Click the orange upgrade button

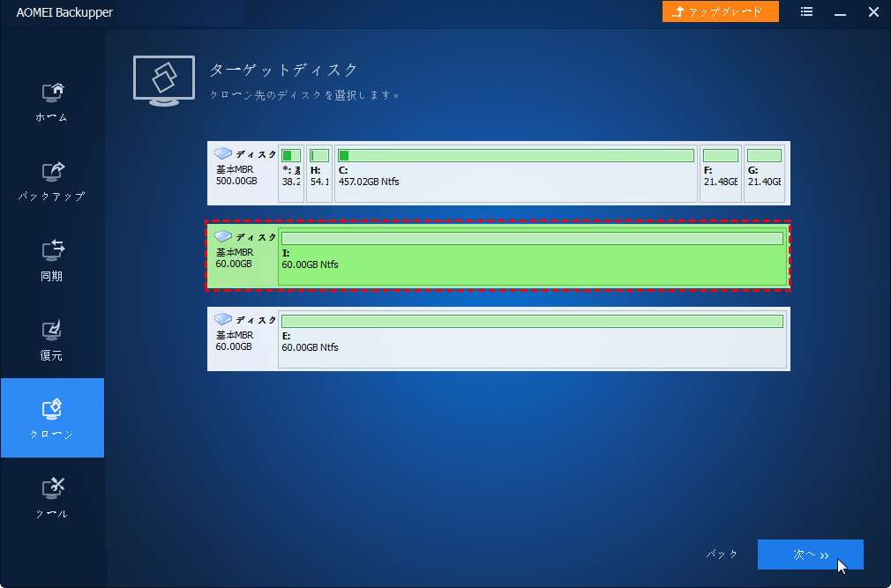721,12
